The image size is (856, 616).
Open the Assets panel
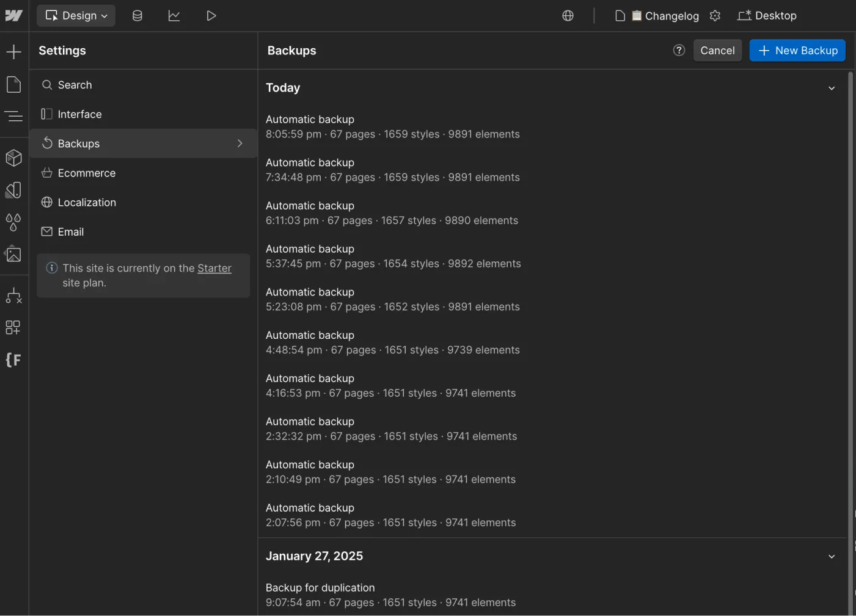[x=13, y=254]
